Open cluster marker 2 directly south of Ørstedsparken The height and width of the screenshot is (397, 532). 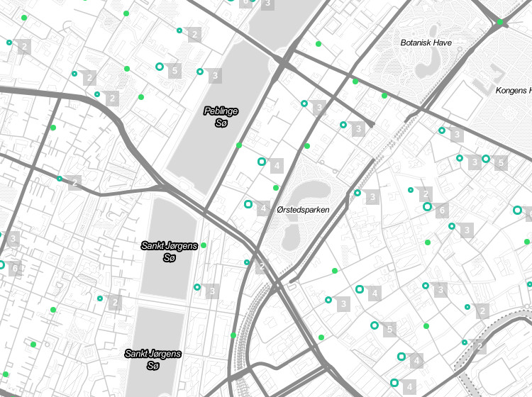tap(247, 263)
